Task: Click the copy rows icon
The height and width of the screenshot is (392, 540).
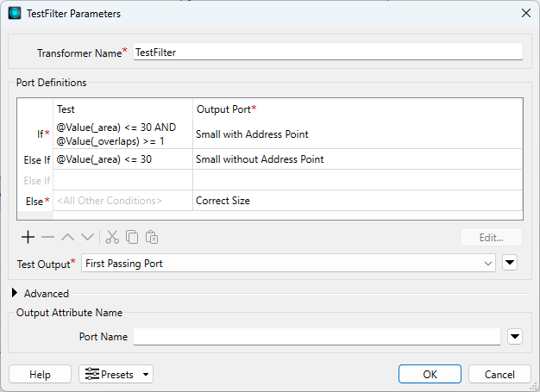Action: pos(132,237)
